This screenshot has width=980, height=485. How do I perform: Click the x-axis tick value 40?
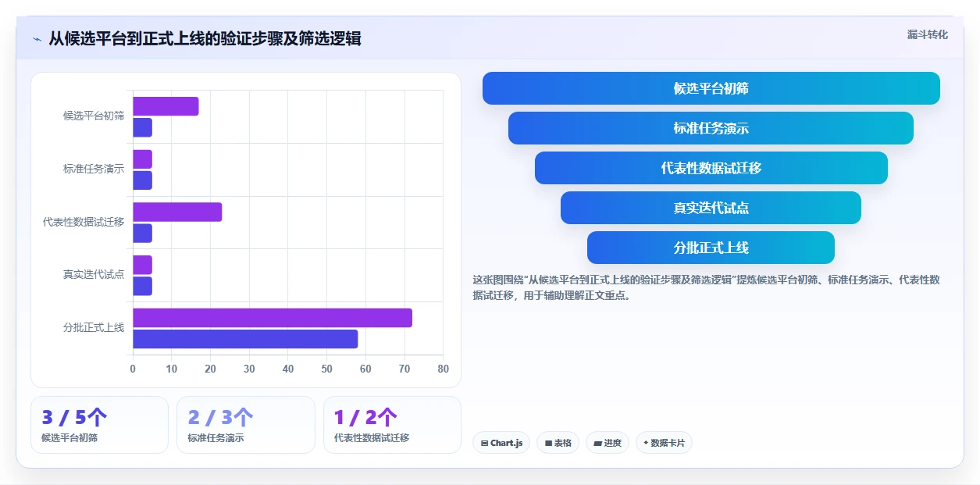[x=288, y=369]
